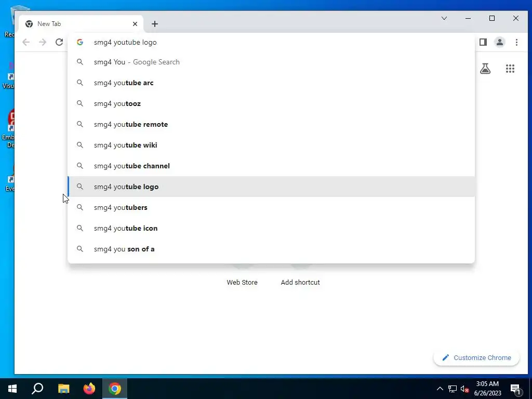Close the New Tab tab
Screen dimensions: 532x399
click(135, 24)
